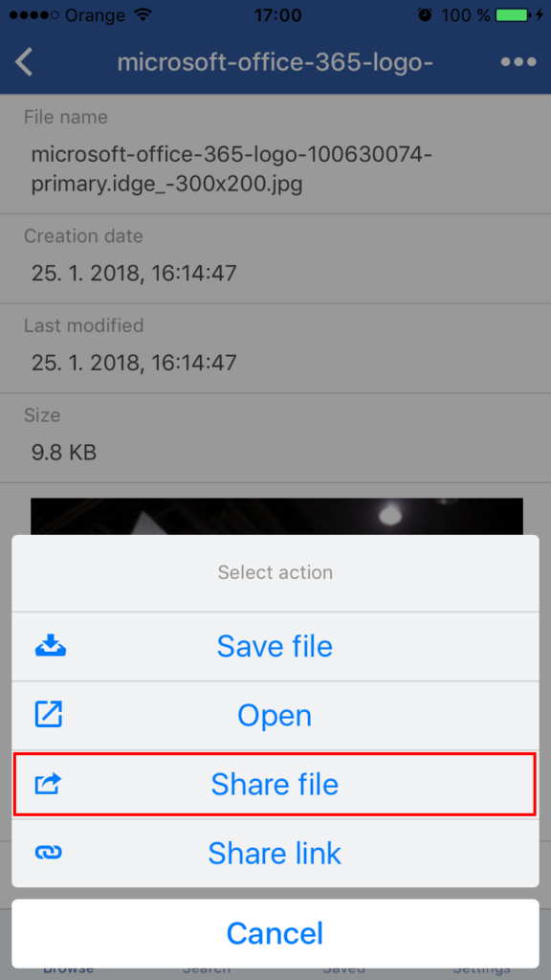
Task: Tap the Share file arrow icon
Action: 49,784
